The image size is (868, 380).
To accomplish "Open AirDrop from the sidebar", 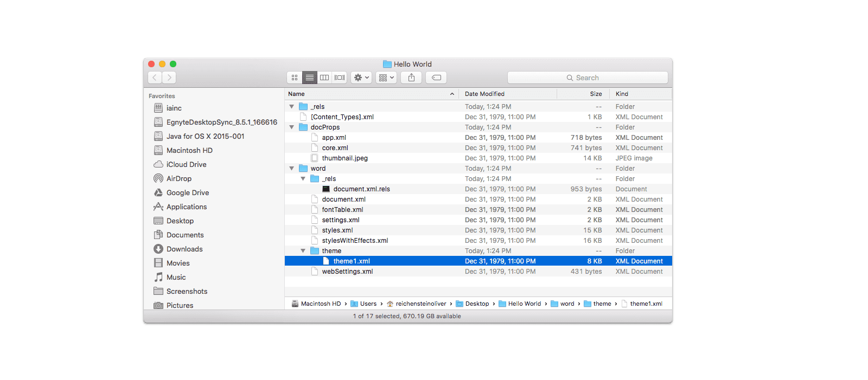I will point(178,178).
